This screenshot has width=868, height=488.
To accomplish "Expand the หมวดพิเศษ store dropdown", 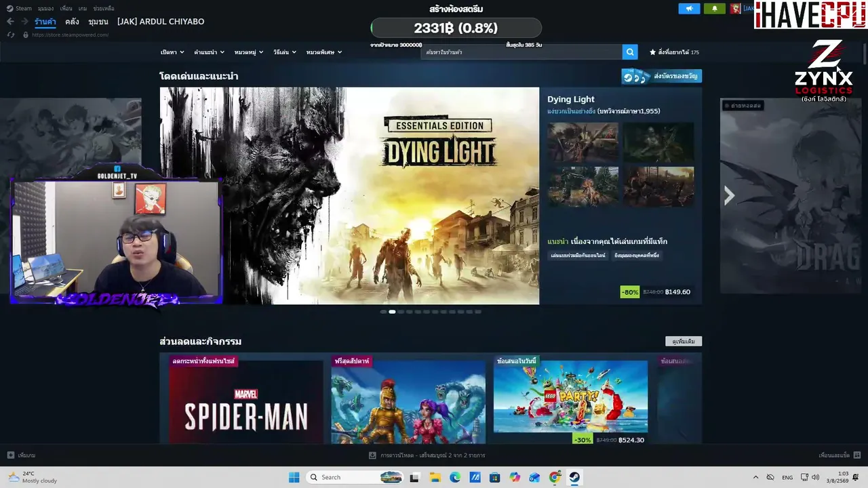I will click(324, 52).
